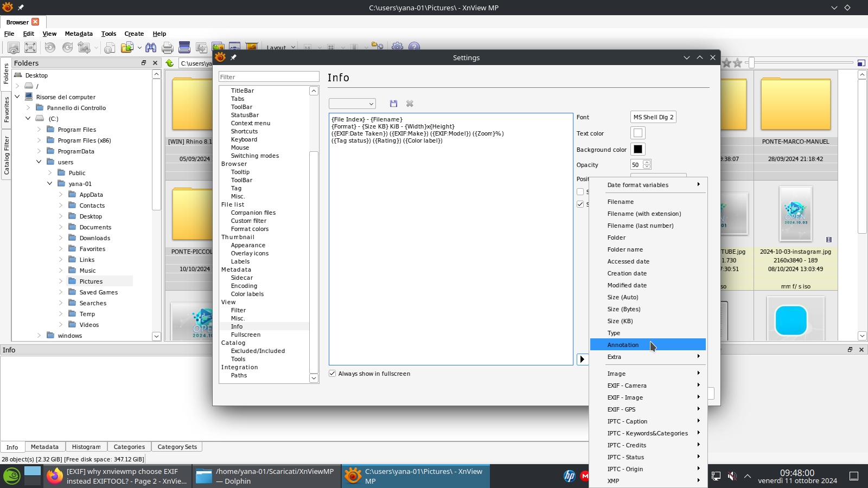This screenshot has height=488, width=868.
Task: Open the Metadata tab in Info panel
Action: tap(44, 447)
